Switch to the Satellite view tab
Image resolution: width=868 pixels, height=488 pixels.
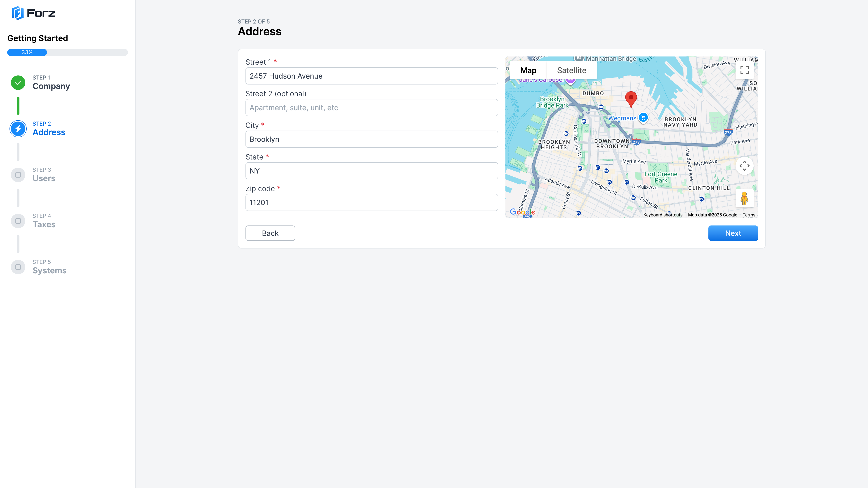pyautogui.click(x=571, y=70)
